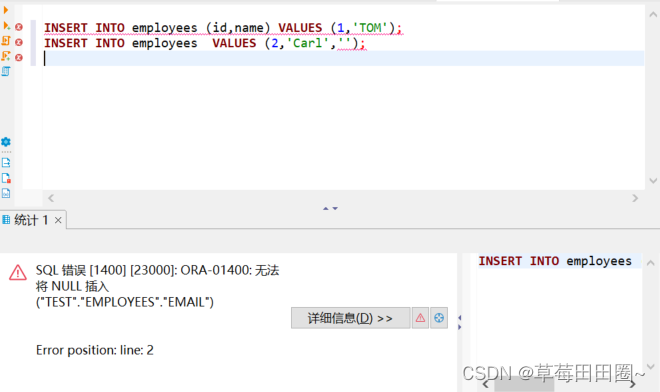Click the bottom sidebar document icon
This screenshot has width=660, height=392.
[6, 193]
